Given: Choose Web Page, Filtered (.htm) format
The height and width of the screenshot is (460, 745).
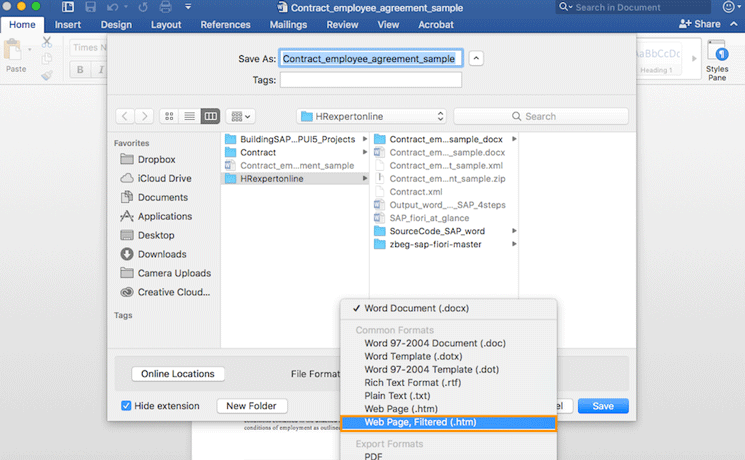Looking at the screenshot, I should coord(449,422).
